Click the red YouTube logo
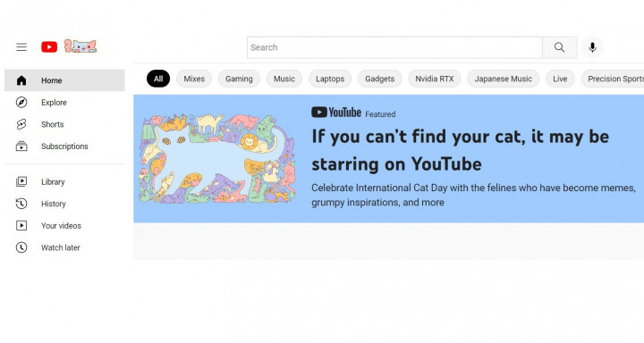 49,47
